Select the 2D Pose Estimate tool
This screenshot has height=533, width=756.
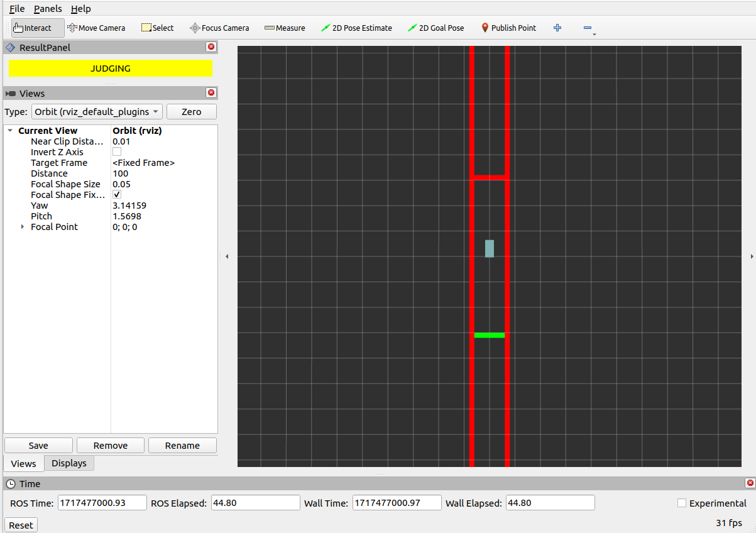click(356, 28)
